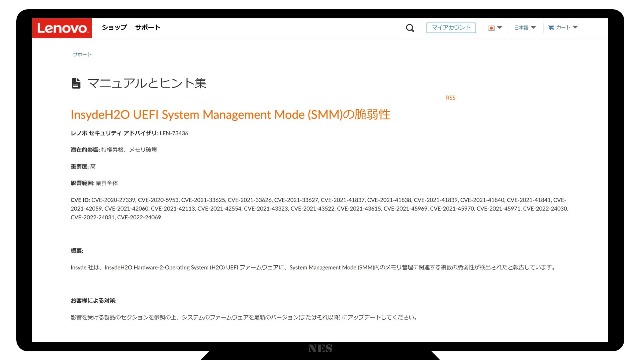Click the サポート breadcrumb link
Image resolution: width=640 pixels, height=360 pixels.
[x=82, y=54]
